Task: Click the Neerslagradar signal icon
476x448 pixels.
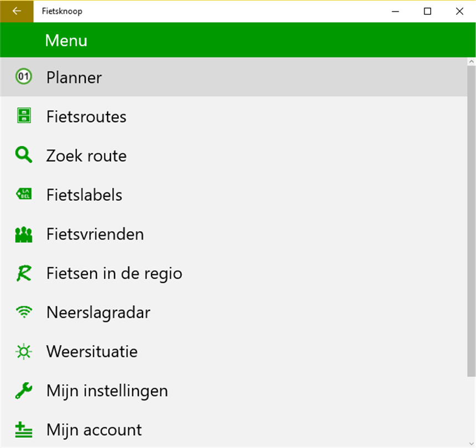Action: coord(23,312)
